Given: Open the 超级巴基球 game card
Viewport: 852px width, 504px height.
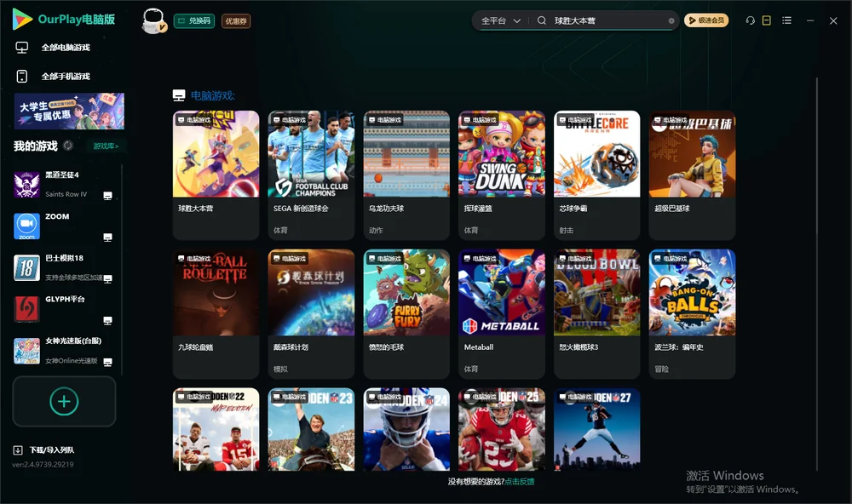Looking at the screenshot, I should pyautogui.click(x=692, y=175).
